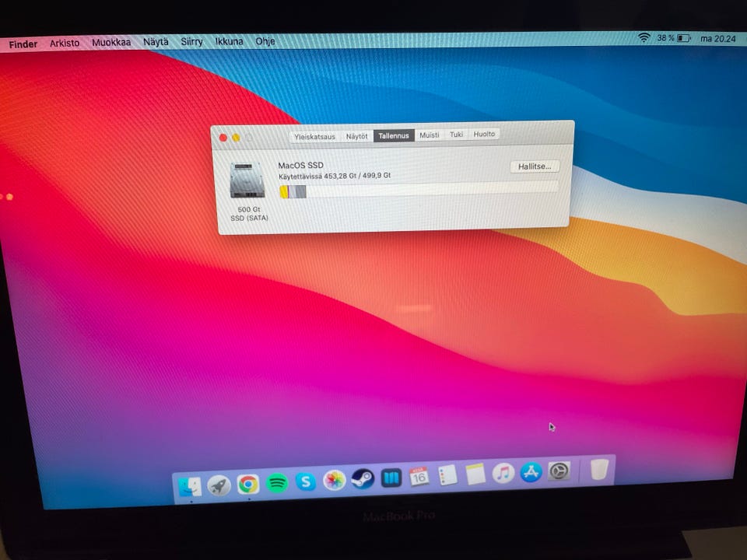Open App Store from the Dock
Screen dimensions: 747x560
coord(531,472)
